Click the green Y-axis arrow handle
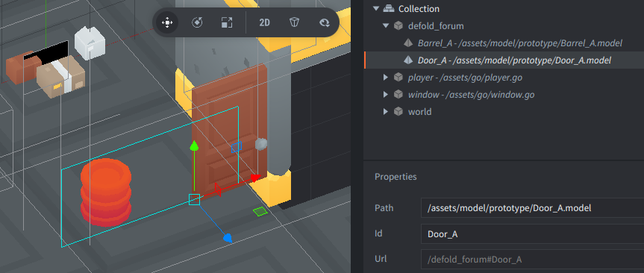 (194, 146)
